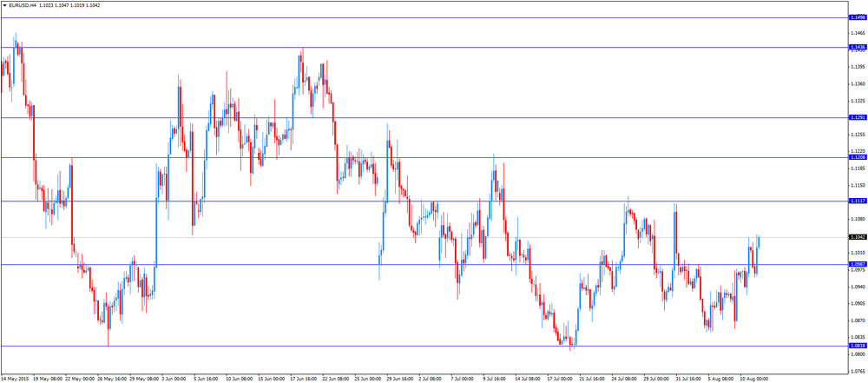Screen dimensions: 868x383
Task: Click the 1.1255 price scale value
Action: 858,135
